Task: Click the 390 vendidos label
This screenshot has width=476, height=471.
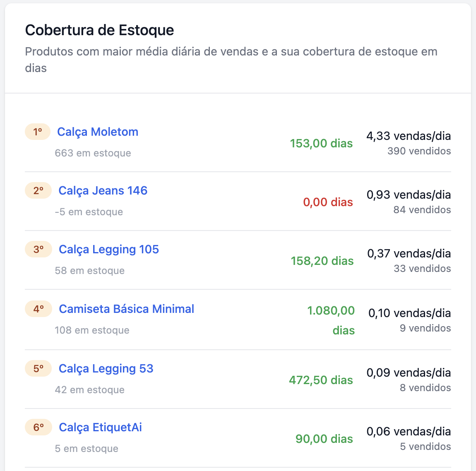Action: [419, 151]
